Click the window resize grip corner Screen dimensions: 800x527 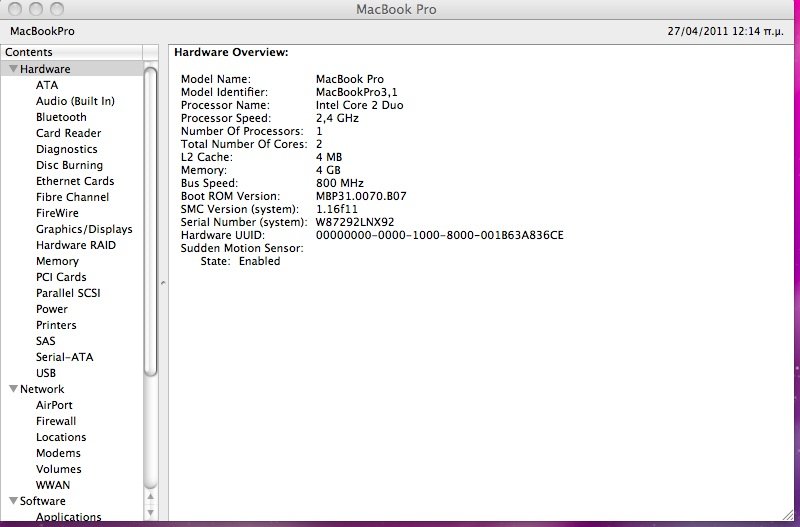787,514
